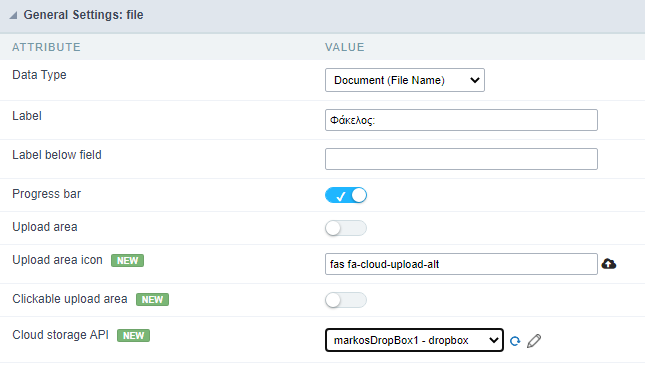Edit the Cloud storage API with pencil icon
This screenshot has width=645, height=367.
(x=534, y=341)
